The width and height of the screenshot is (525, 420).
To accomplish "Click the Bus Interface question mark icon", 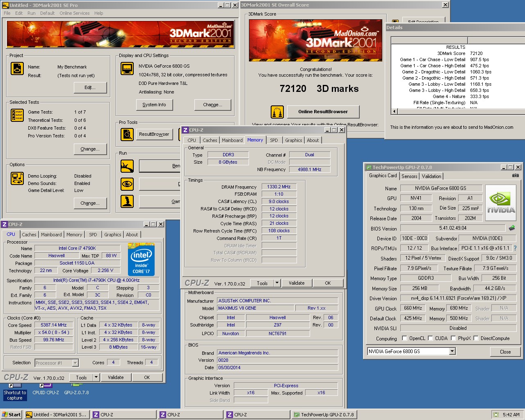I will [515, 248].
